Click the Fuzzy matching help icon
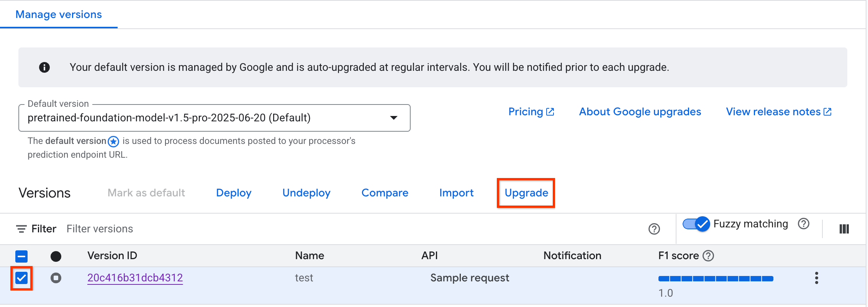Viewport: 868px width, 307px height. tap(803, 224)
